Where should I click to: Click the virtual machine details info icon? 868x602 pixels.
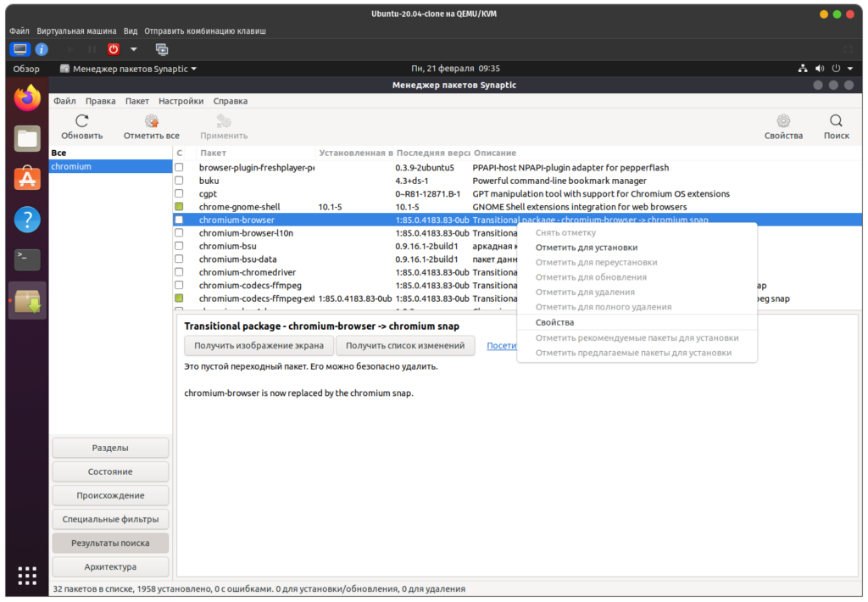point(42,49)
